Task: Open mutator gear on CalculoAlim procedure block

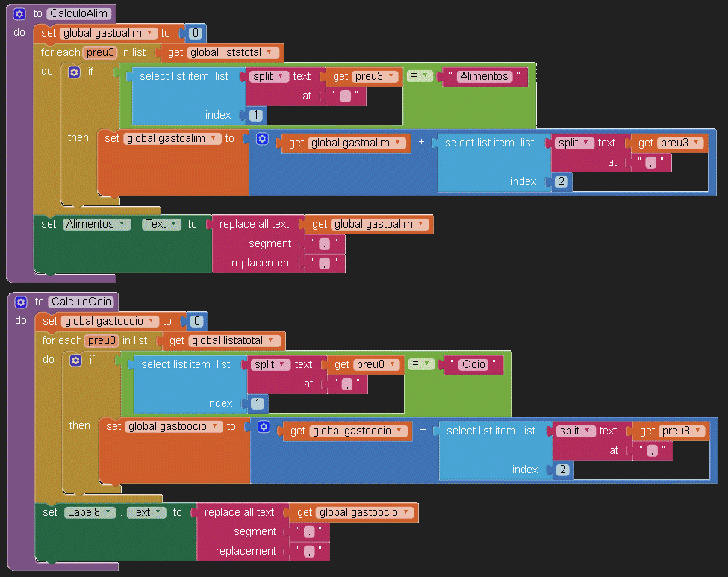Action: click(19, 13)
